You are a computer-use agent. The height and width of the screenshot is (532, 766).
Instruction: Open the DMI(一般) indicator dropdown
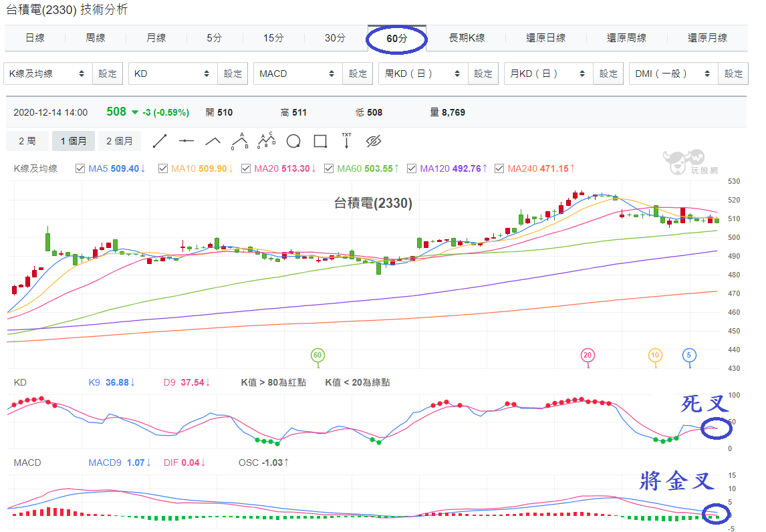pos(673,74)
